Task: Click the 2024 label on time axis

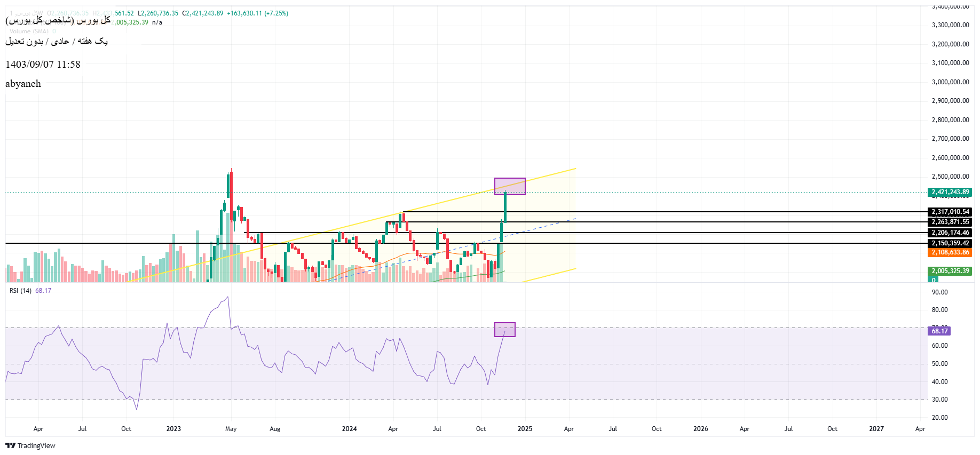Action: [x=349, y=429]
